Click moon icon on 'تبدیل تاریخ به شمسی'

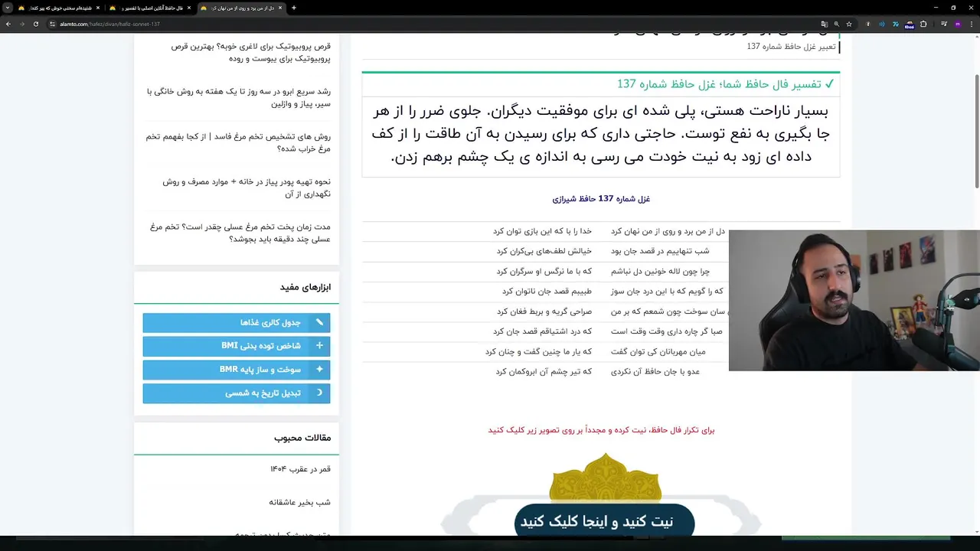[x=319, y=393]
